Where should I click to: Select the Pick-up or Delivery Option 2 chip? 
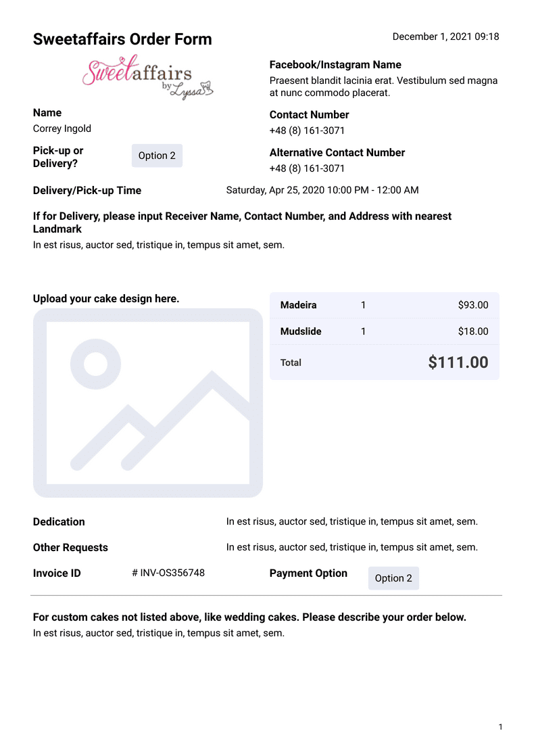(x=157, y=156)
